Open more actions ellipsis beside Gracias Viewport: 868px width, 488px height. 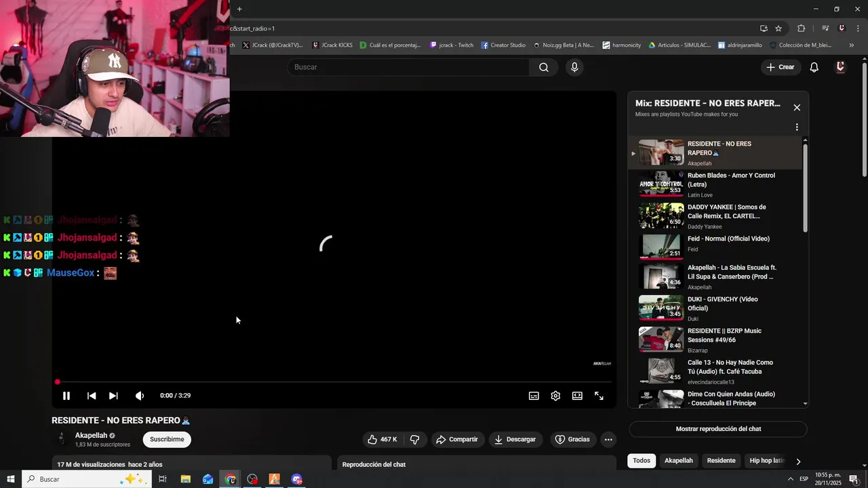tap(608, 439)
